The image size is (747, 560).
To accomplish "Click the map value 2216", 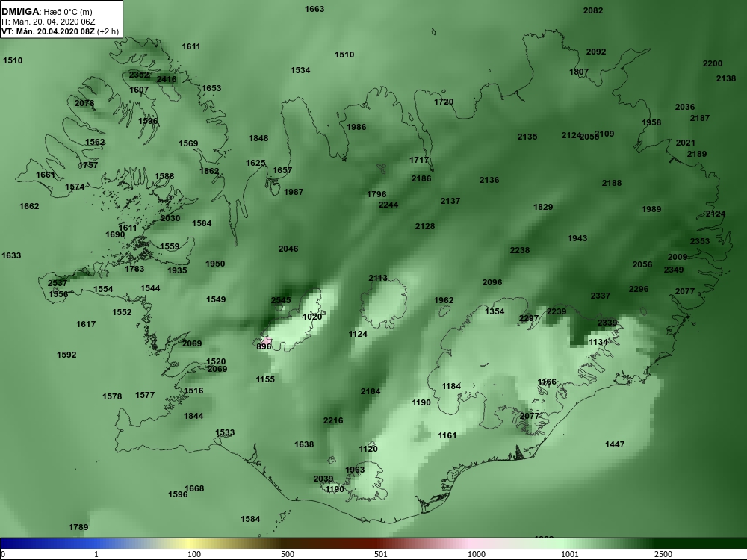I will pos(333,420).
